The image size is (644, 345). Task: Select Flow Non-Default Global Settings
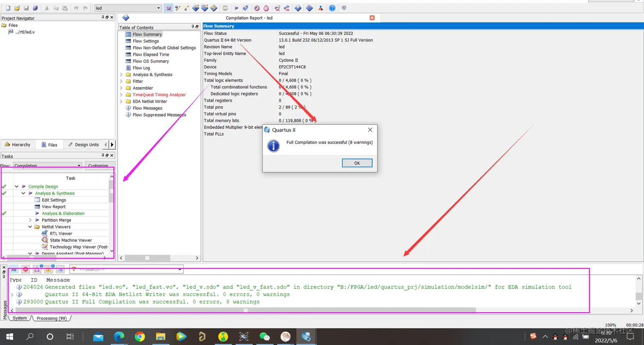164,48
